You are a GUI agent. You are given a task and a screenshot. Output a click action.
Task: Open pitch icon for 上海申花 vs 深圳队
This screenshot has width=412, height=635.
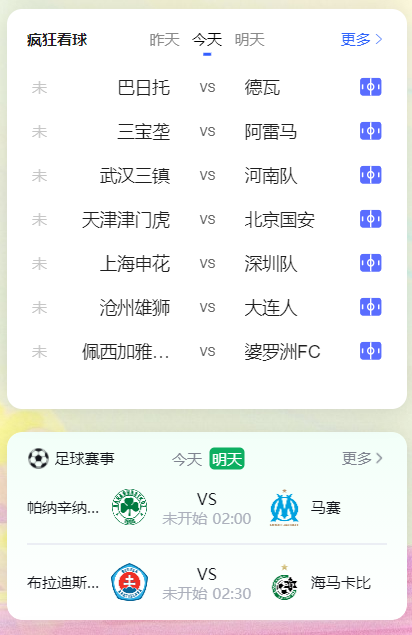pyautogui.click(x=370, y=263)
